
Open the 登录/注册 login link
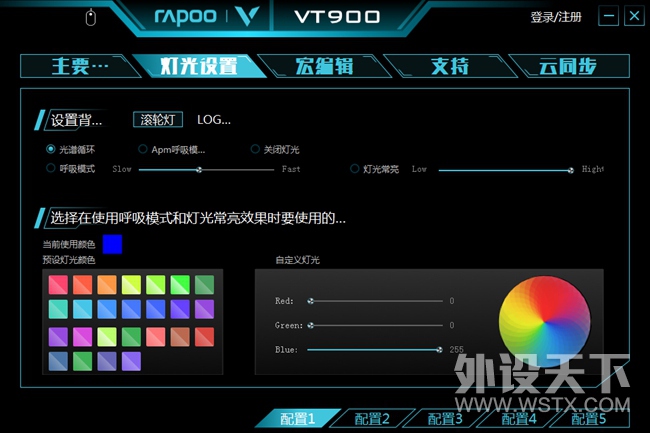pyautogui.click(x=556, y=17)
